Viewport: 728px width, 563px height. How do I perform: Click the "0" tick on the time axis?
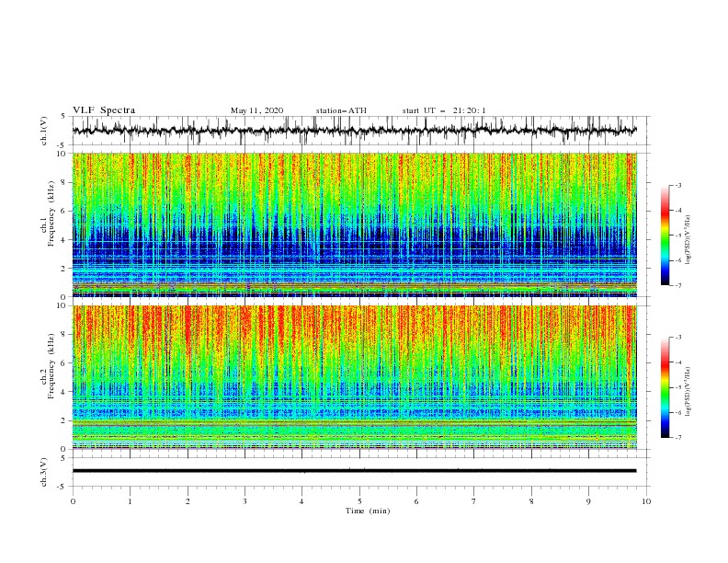[x=73, y=501]
